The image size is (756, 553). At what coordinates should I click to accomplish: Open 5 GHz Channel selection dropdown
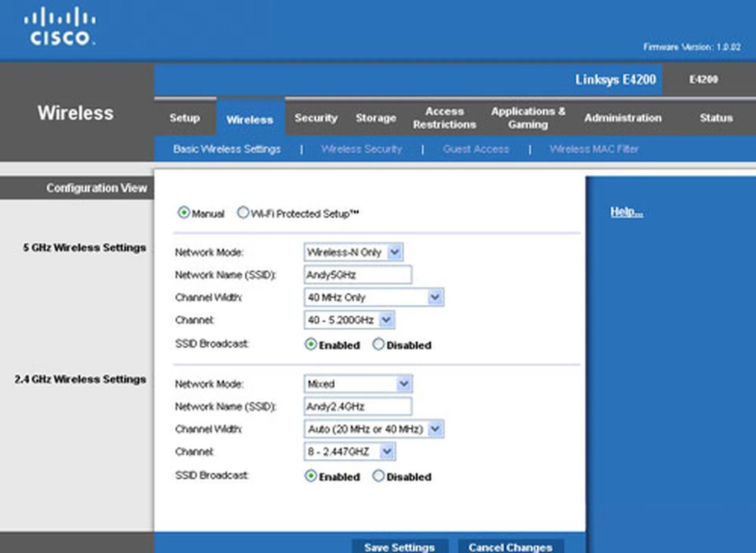point(386,320)
